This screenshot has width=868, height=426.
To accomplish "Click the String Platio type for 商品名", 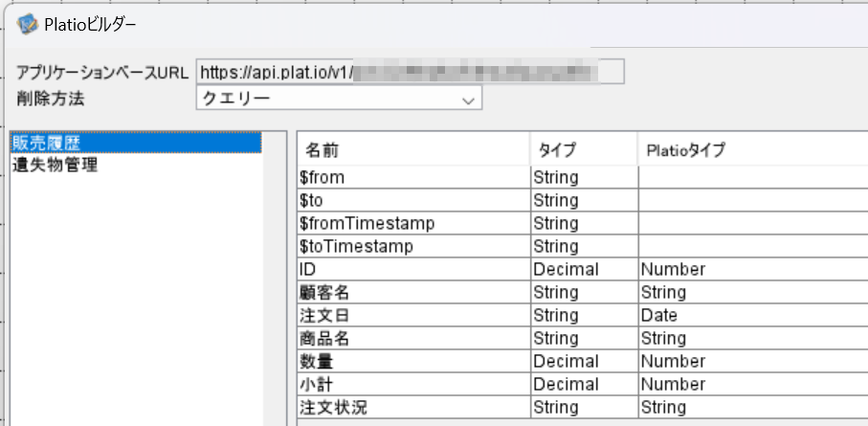I will 753,339.
